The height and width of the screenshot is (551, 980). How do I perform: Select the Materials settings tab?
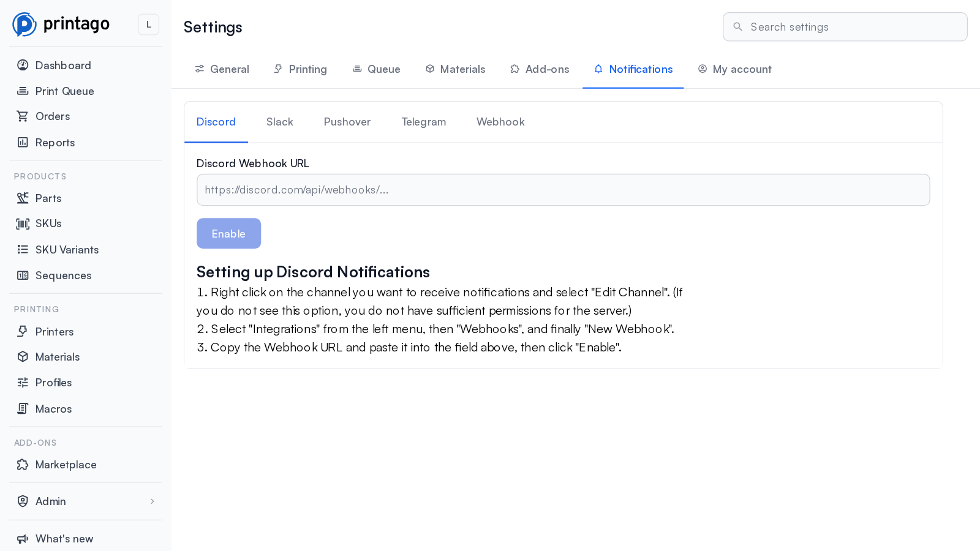tap(455, 69)
